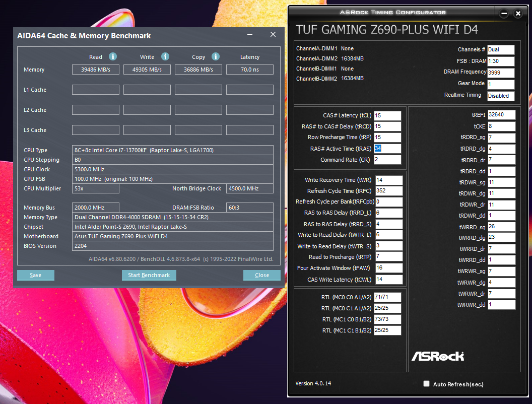This screenshot has height=404, width=532.
Task: Click the DRAM:FSB Ratio field 60:3
Action: click(250, 208)
